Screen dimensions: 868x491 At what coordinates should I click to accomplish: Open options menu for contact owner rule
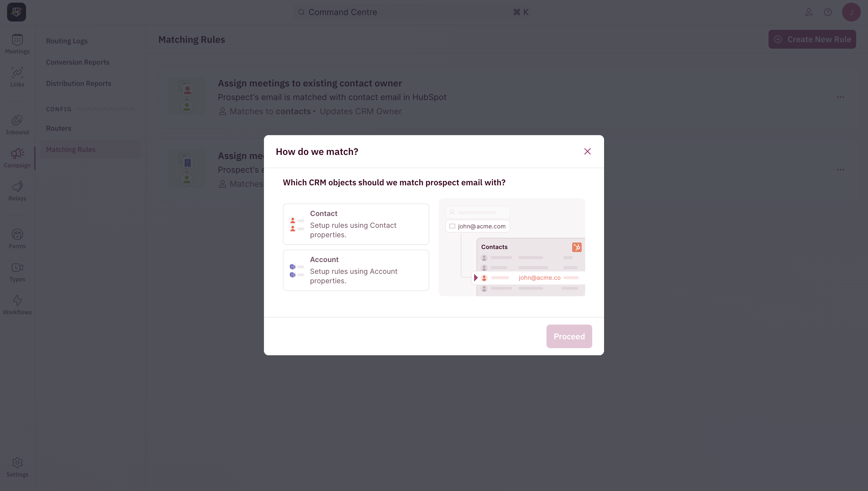840,97
